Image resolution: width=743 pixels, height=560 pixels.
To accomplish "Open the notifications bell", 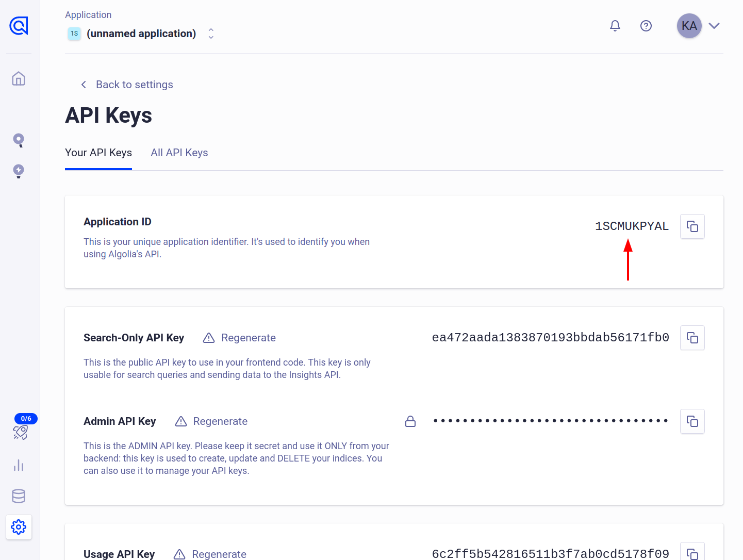I will coord(615,26).
